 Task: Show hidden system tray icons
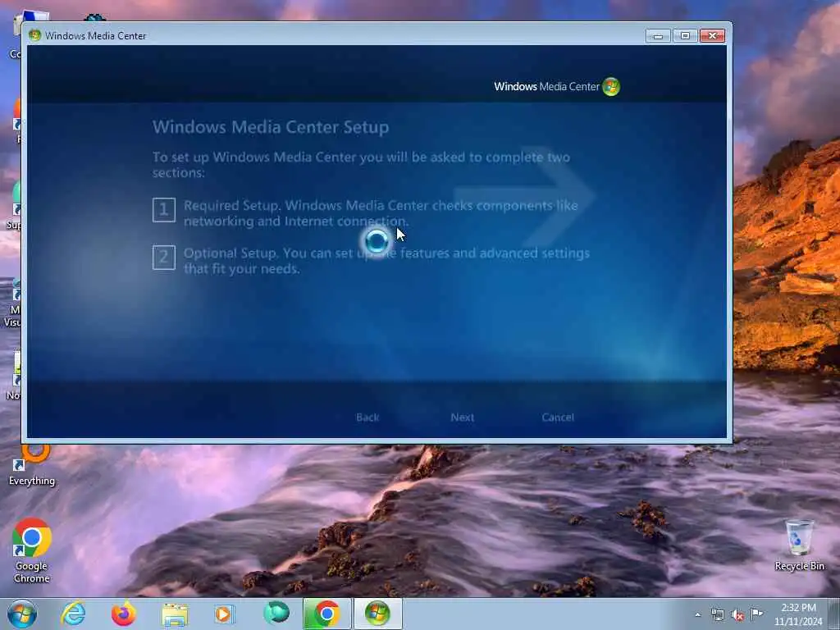click(x=697, y=615)
